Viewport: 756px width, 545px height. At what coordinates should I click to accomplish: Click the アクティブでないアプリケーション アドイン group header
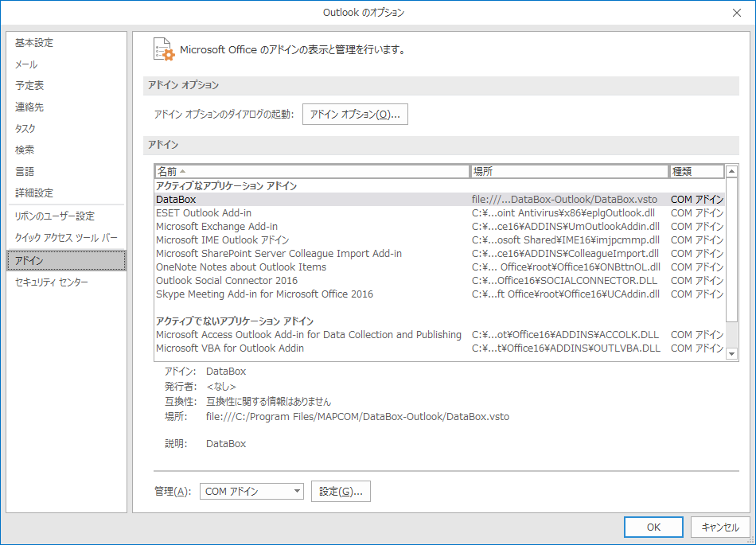click(235, 321)
